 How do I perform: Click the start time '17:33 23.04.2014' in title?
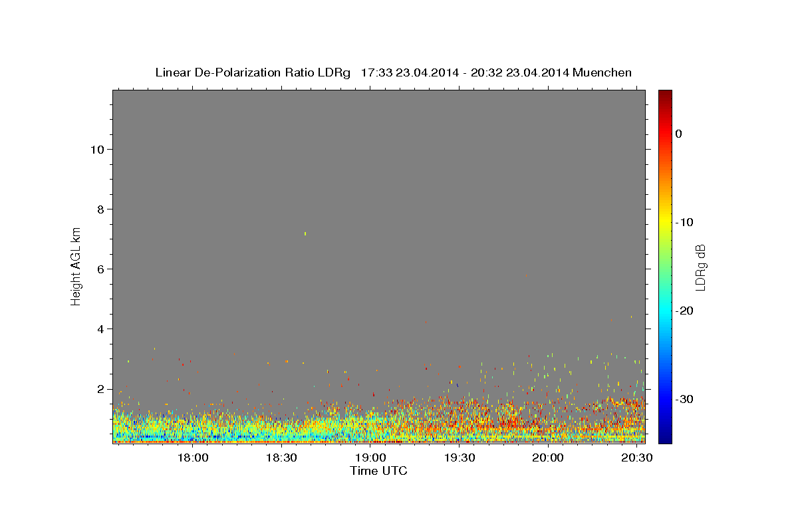[409, 72]
